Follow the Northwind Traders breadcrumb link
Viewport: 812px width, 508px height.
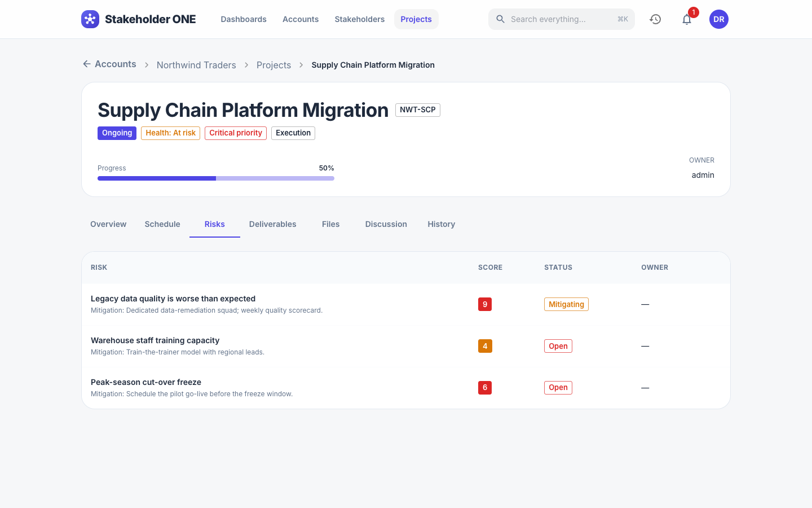196,65
